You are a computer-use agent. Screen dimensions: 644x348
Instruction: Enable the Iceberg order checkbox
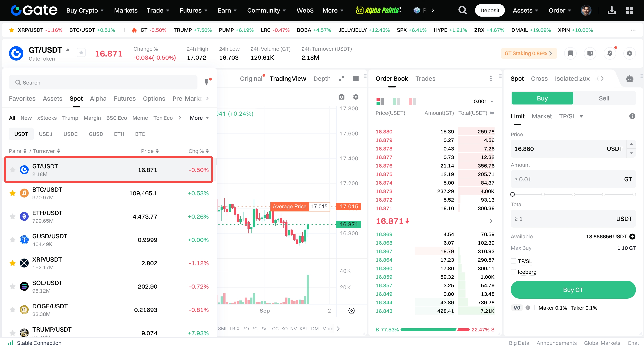tap(513, 272)
